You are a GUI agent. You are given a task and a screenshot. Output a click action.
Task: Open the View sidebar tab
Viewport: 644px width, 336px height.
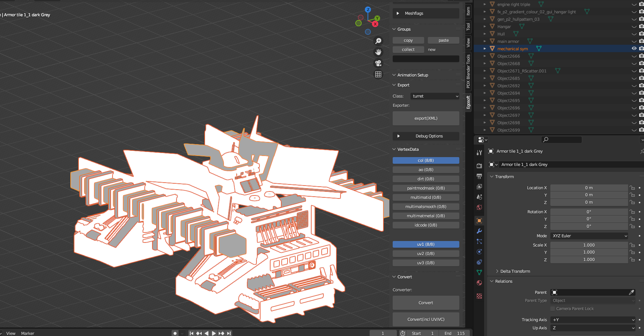click(x=468, y=42)
